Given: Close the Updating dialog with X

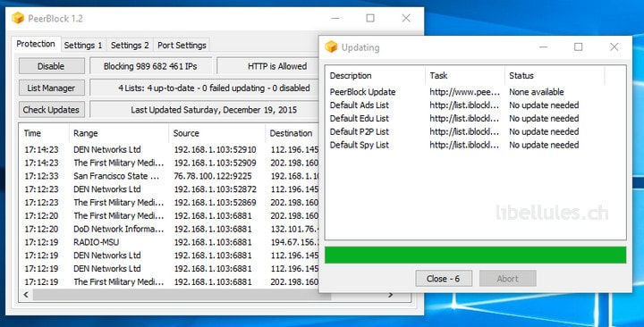Looking at the screenshot, I should (x=614, y=46).
